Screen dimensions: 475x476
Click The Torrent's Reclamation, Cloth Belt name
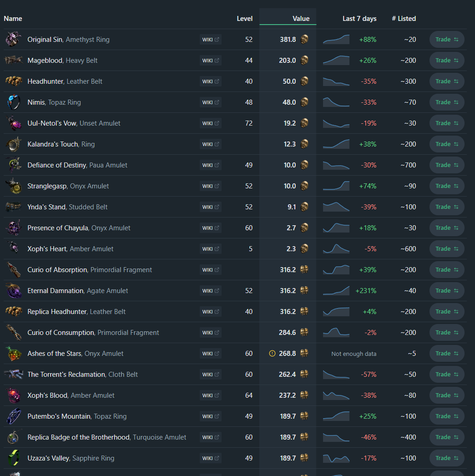(x=82, y=375)
